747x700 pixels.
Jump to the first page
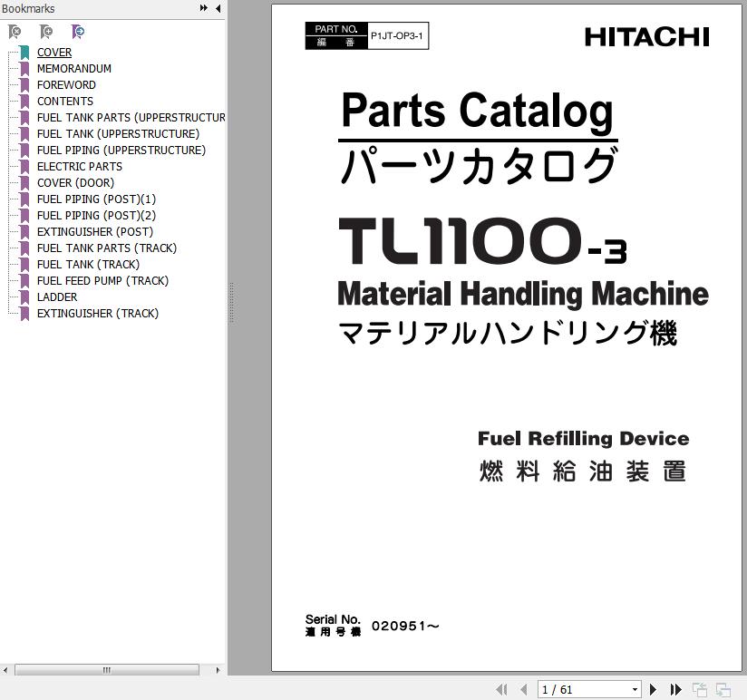click(x=503, y=690)
